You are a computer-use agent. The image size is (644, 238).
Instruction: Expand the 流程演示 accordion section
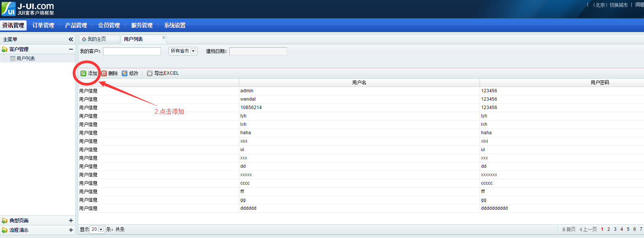coord(71,230)
